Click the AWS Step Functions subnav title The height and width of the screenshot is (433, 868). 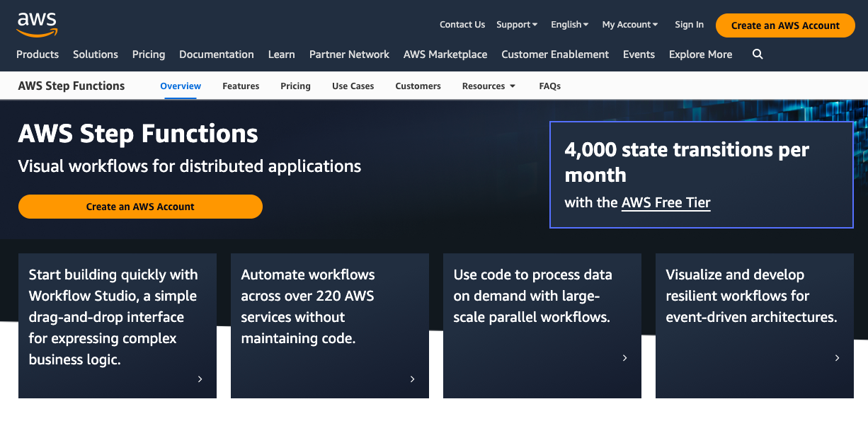pyautogui.click(x=72, y=86)
